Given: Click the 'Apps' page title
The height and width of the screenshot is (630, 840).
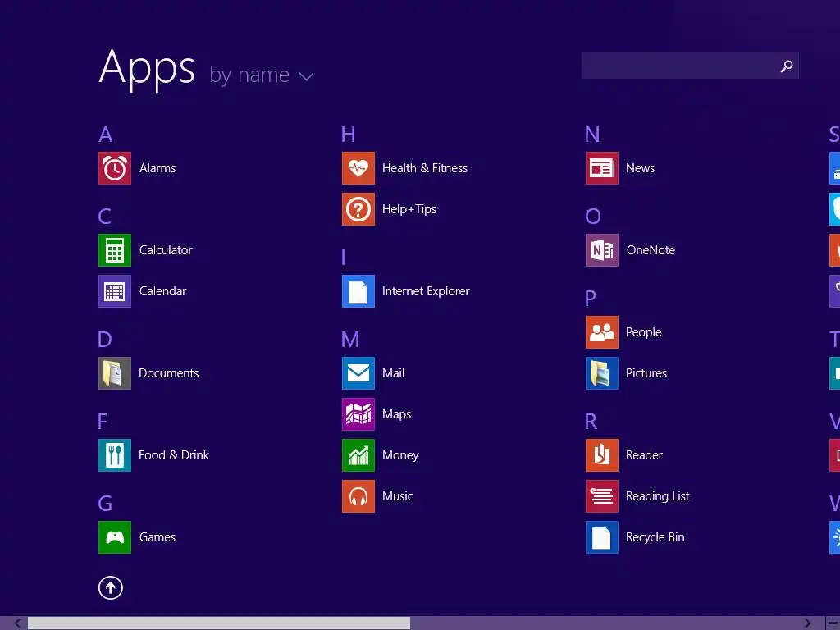Looking at the screenshot, I should [148, 69].
